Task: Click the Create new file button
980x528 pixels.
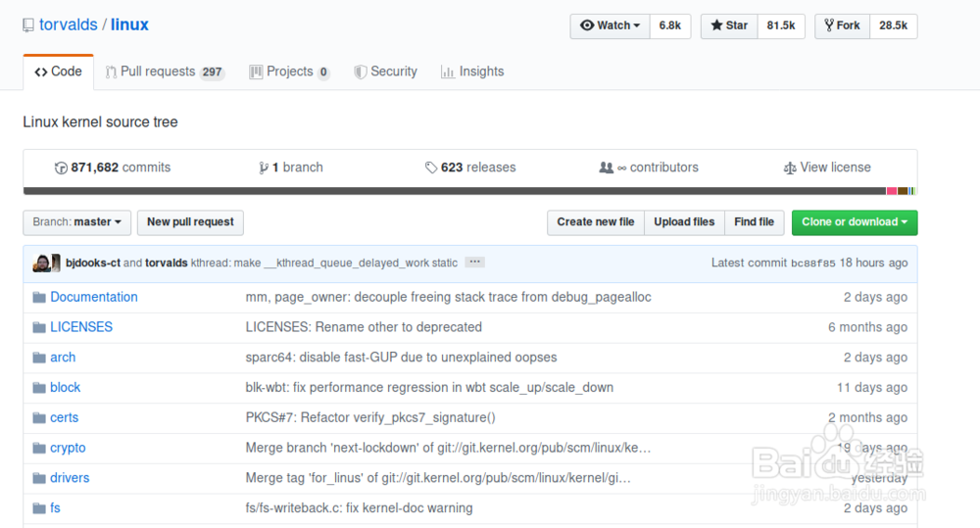Action: coord(596,222)
